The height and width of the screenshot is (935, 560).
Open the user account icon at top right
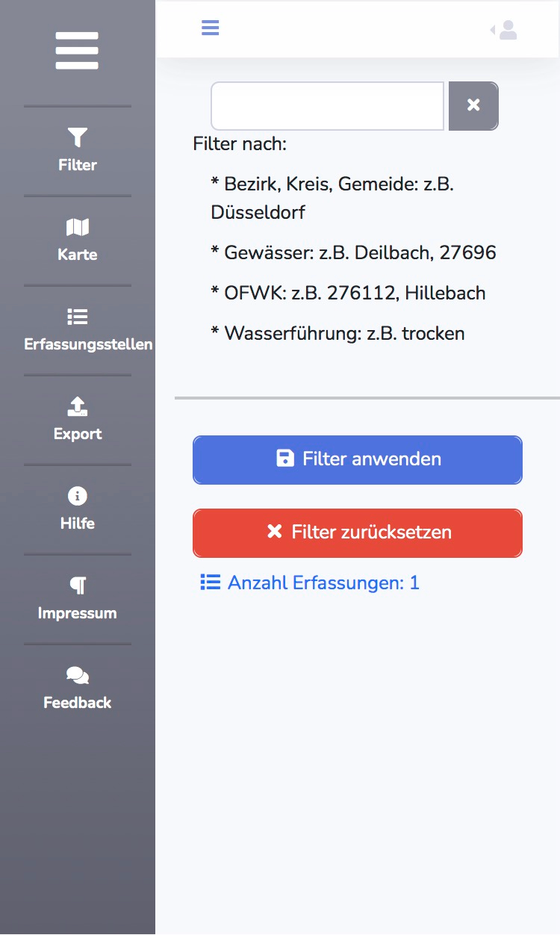[505, 30]
